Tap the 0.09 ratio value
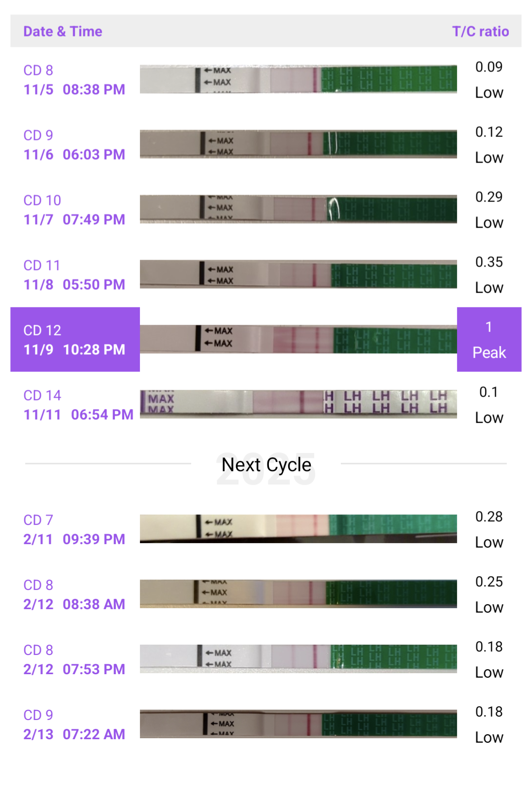Screen dimensions: 532x789 pyautogui.click(x=489, y=67)
